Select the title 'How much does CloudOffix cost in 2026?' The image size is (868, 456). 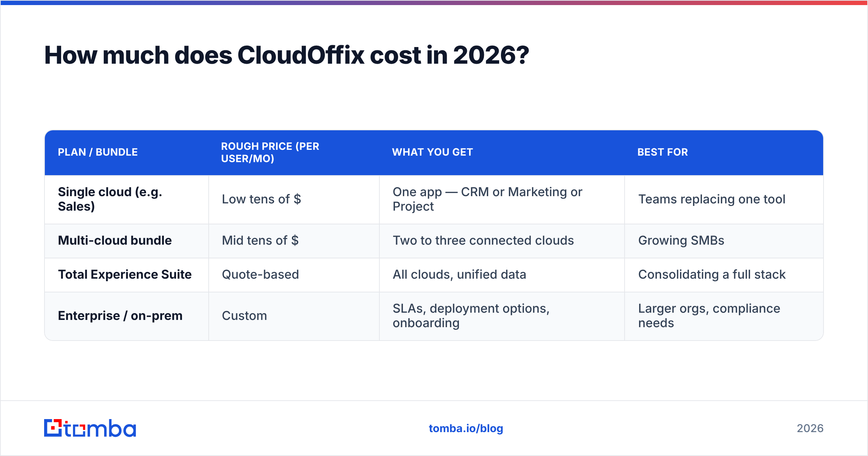pyautogui.click(x=286, y=55)
